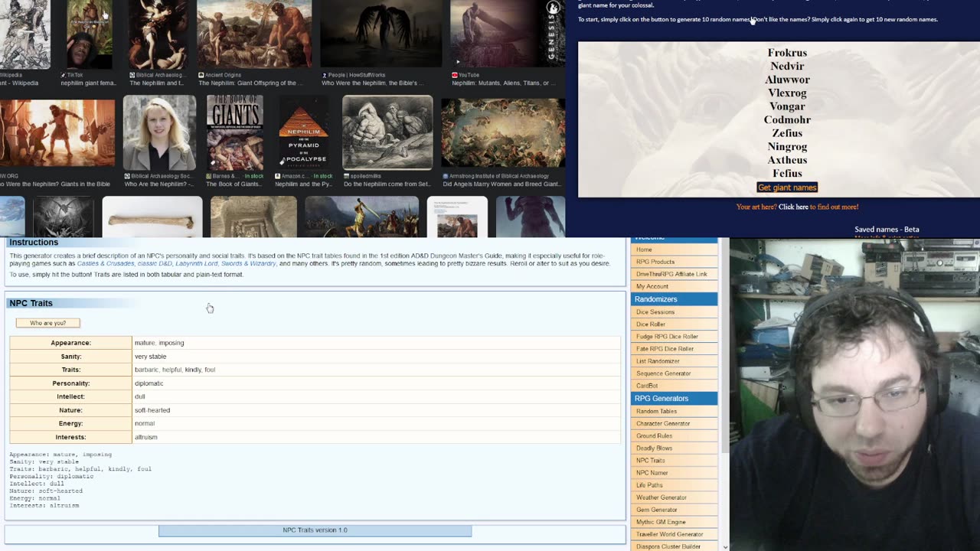980x551 pixels.
Task: Click the RPG Generators section header
Action: tap(674, 398)
